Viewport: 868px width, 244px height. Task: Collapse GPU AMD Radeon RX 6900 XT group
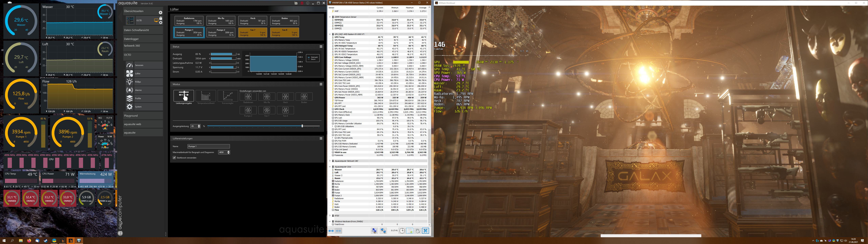(x=330, y=34)
